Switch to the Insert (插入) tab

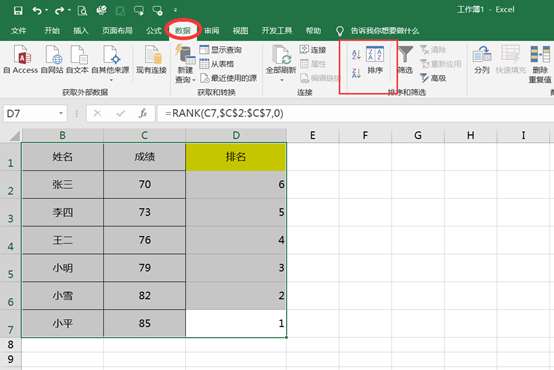tap(81, 31)
